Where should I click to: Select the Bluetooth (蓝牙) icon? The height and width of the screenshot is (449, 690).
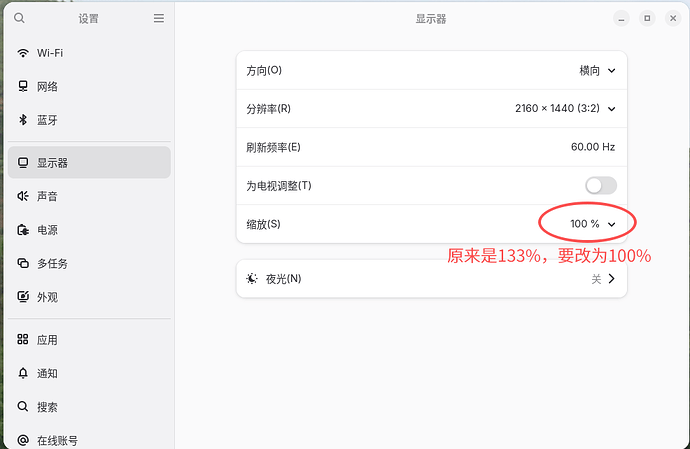coord(22,120)
